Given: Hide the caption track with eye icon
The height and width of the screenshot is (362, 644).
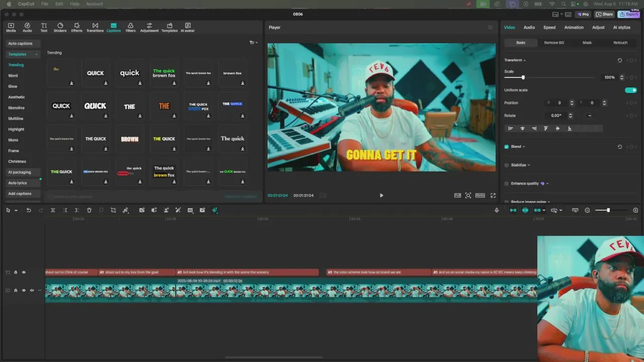Looking at the screenshot, I should click(24, 273).
